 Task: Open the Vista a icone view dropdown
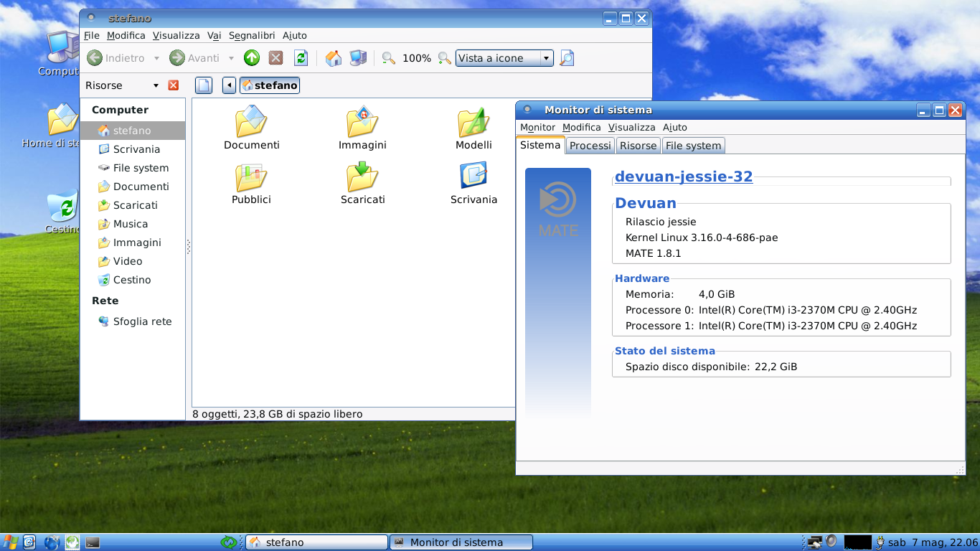pyautogui.click(x=504, y=58)
